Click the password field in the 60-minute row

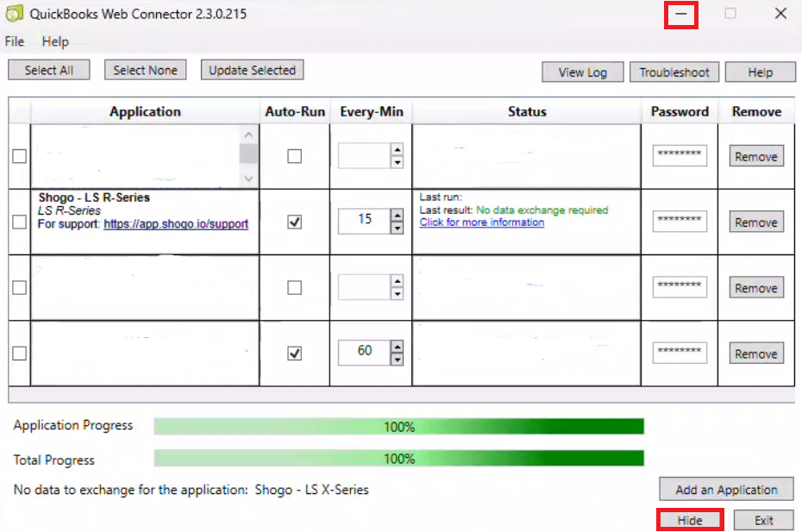coord(680,353)
